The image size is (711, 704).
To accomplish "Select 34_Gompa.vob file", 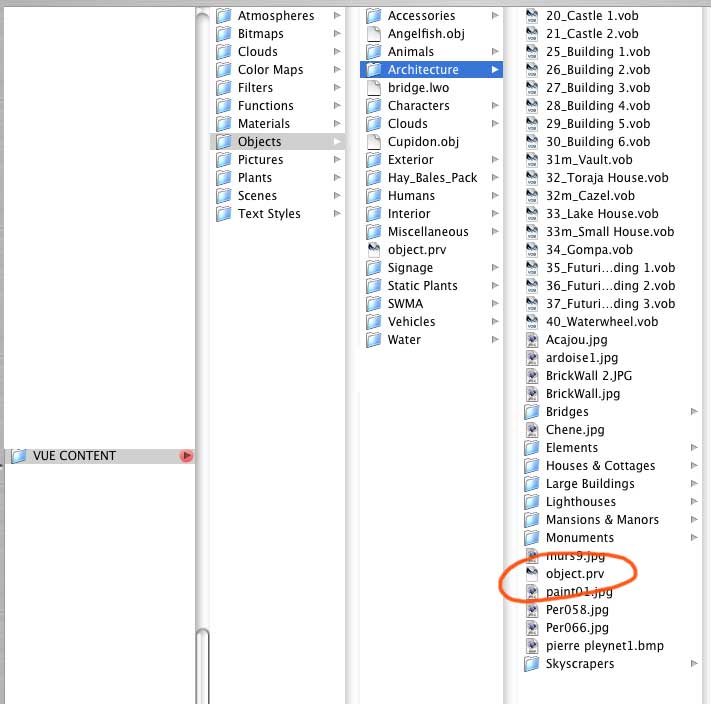I will coord(589,250).
